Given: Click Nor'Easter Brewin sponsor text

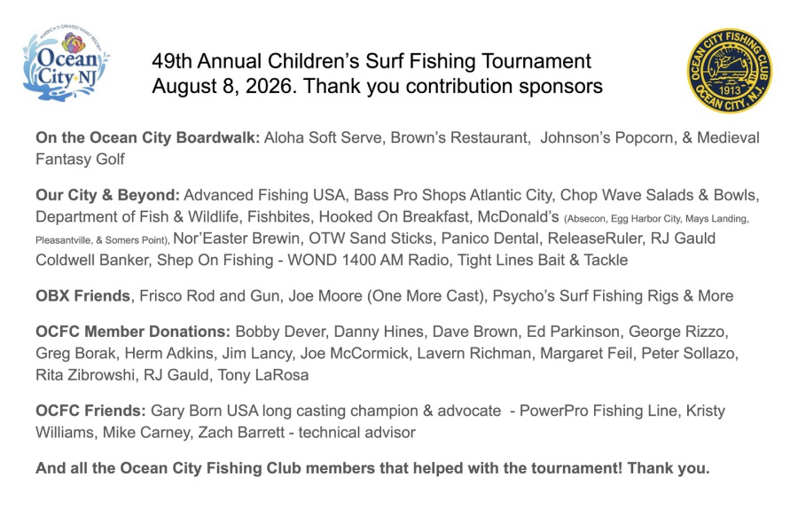Looking at the screenshot, I should (236, 239).
